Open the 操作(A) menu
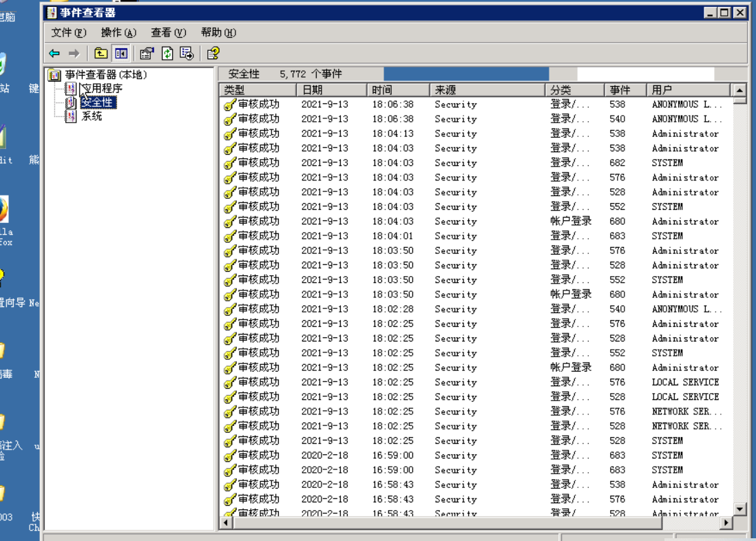The height and width of the screenshot is (541, 756). pyautogui.click(x=118, y=32)
